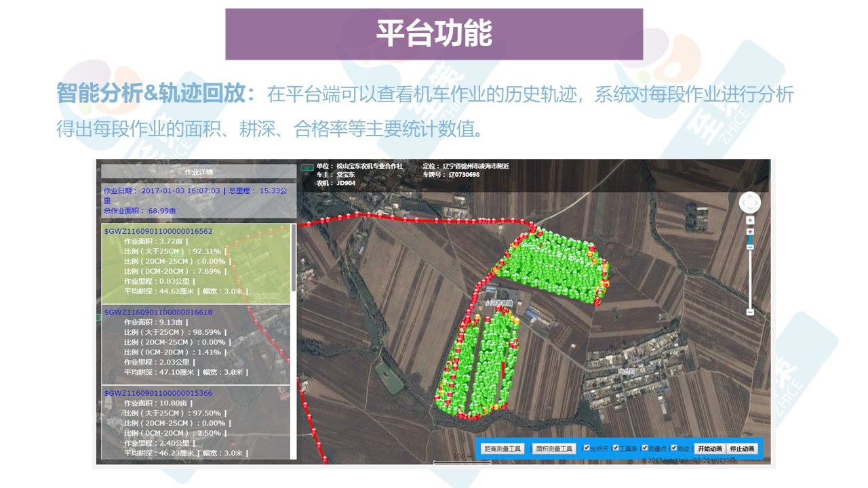Toggle the 比例尺 checkbox
The height and width of the screenshot is (488, 868).
[587, 448]
